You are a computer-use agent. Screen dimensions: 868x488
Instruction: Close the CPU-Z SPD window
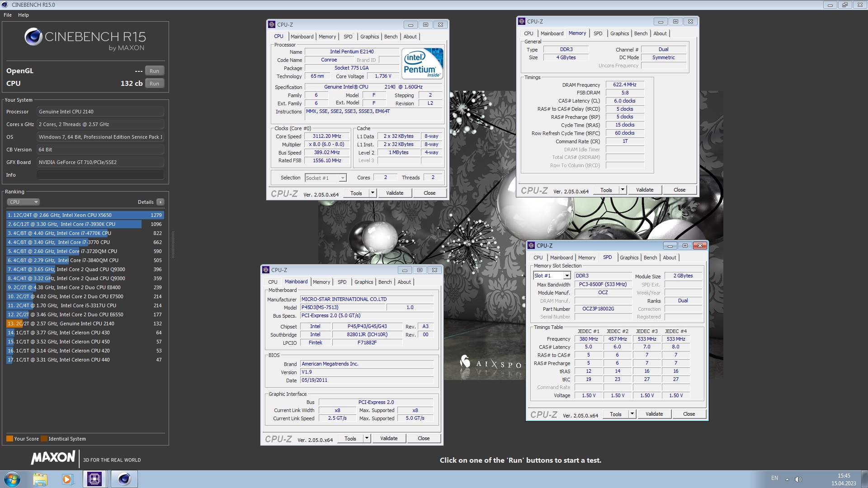[700, 245]
